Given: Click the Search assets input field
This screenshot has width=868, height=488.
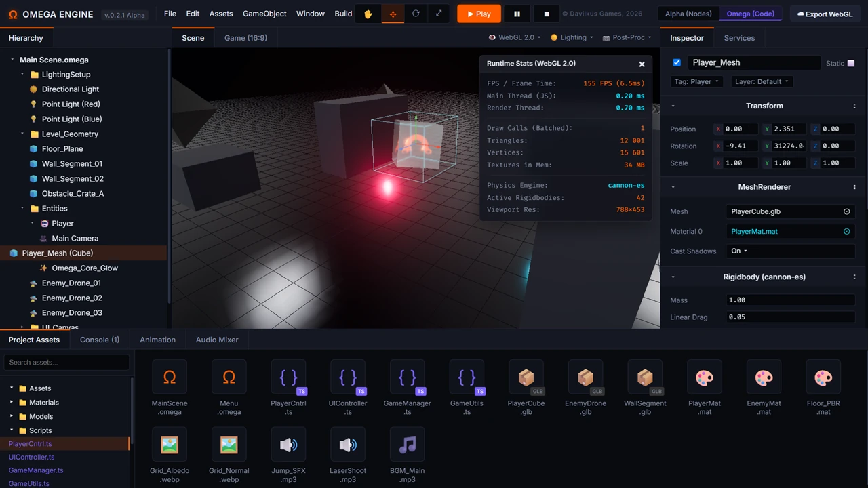Looking at the screenshot, I should [66, 362].
